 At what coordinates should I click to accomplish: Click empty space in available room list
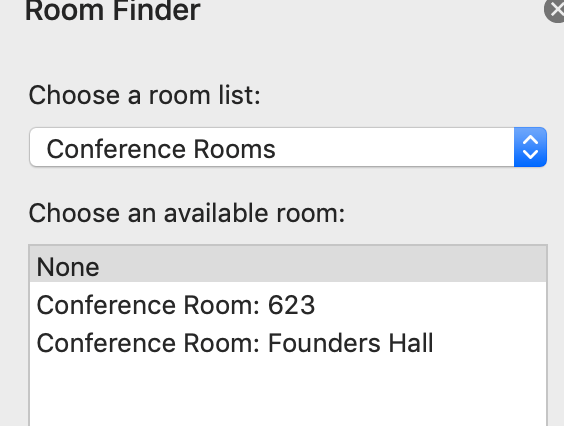click(x=288, y=394)
